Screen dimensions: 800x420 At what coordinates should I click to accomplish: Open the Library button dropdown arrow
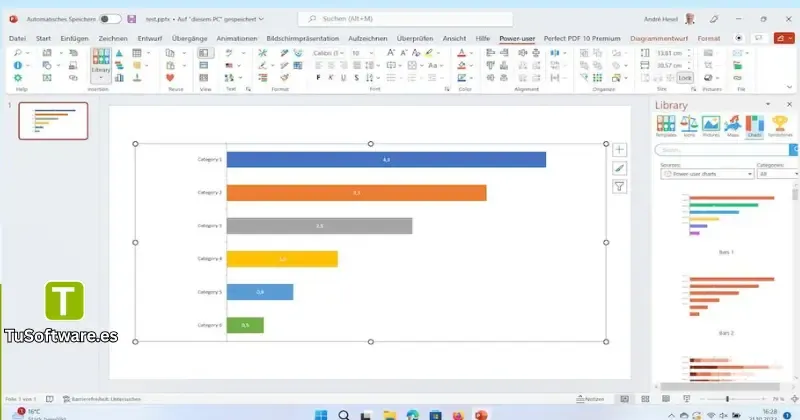pos(101,79)
